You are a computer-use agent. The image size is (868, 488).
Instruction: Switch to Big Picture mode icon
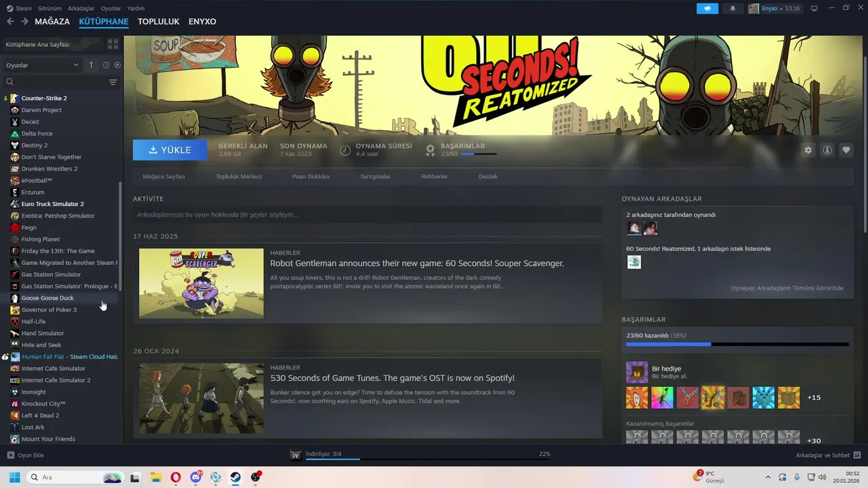tap(814, 8)
